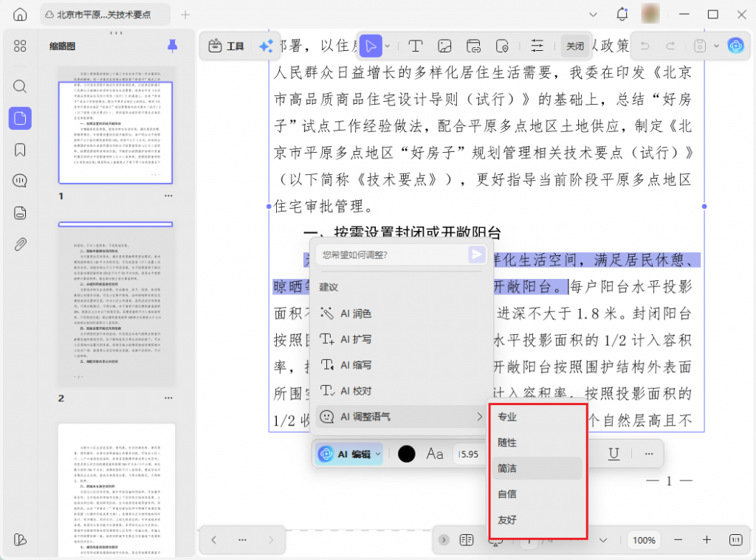Pin the thumbnail panel with the pin icon
Image resolution: width=756 pixels, height=560 pixels.
(x=172, y=46)
